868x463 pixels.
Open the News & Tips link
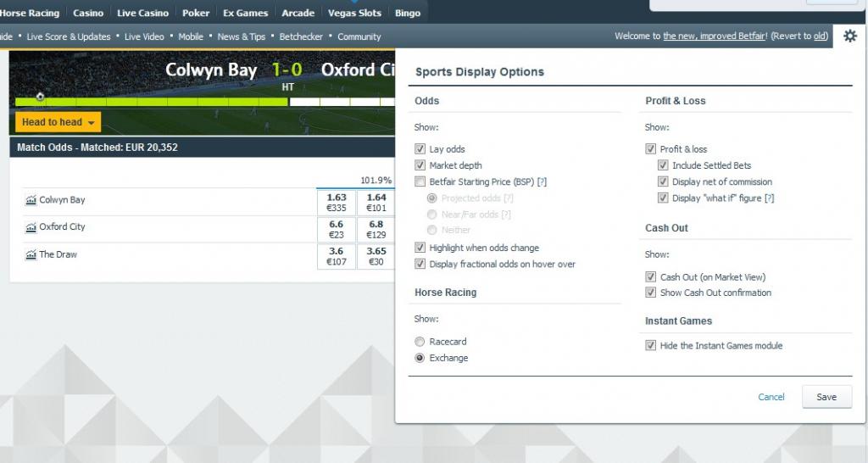pyautogui.click(x=242, y=36)
